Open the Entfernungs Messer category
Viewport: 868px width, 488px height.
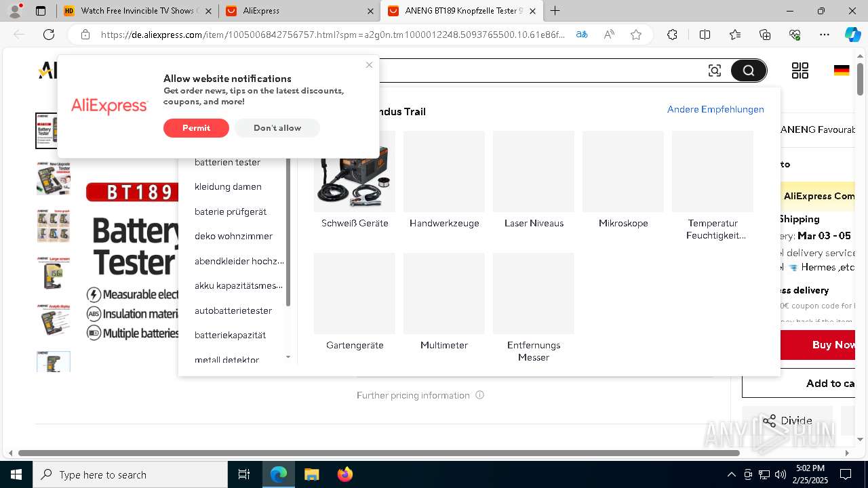(x=534, y=308)
